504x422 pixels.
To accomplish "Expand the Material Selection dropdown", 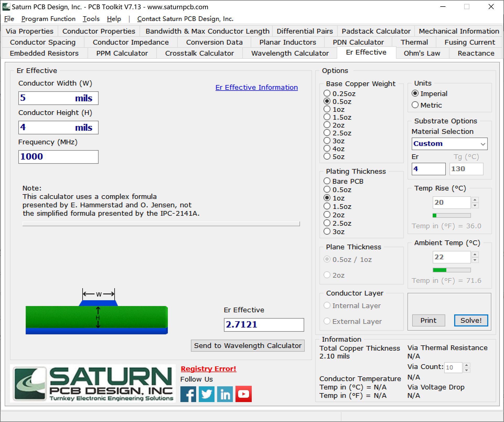I will coord(482,144).
